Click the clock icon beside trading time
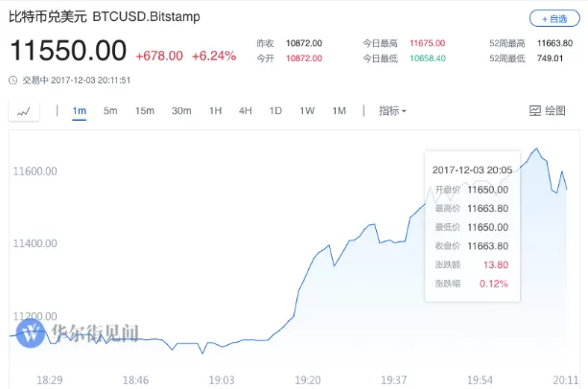Image resolution: width=588 pixels, height=389 pixels. pos(13,80)
